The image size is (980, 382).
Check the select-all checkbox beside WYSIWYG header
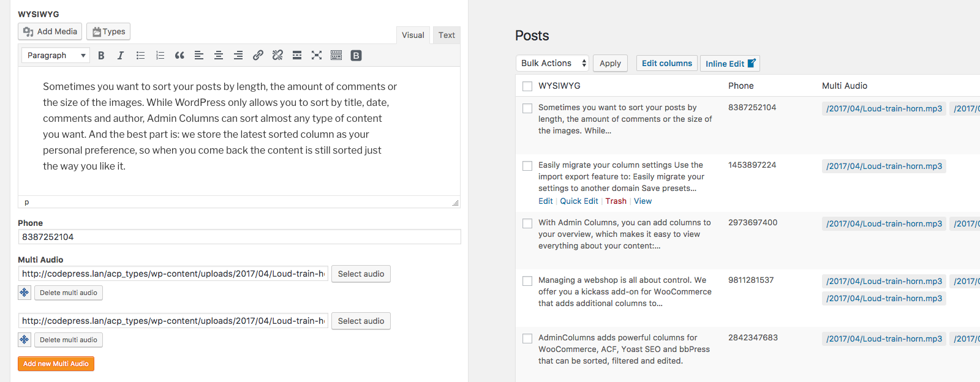point(527,86)
